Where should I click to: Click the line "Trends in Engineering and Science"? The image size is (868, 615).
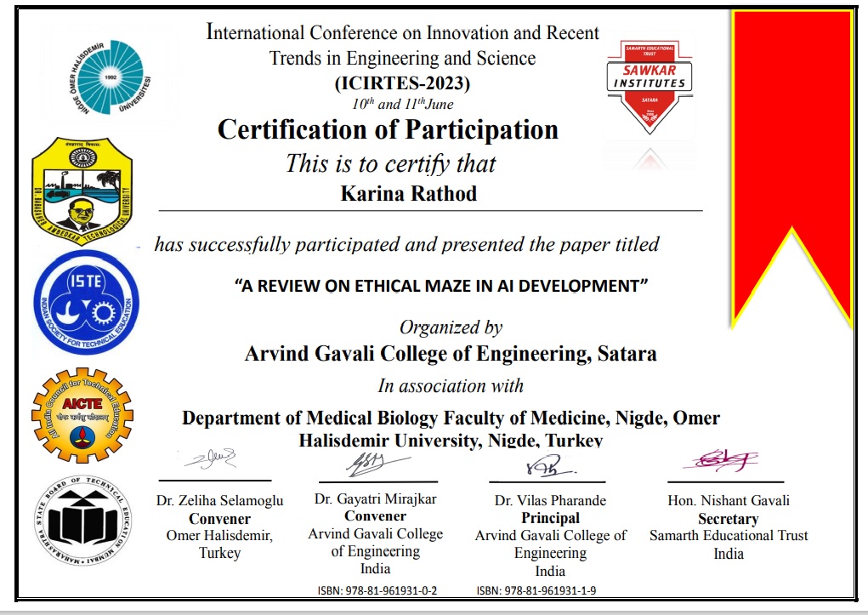point(402,58)
